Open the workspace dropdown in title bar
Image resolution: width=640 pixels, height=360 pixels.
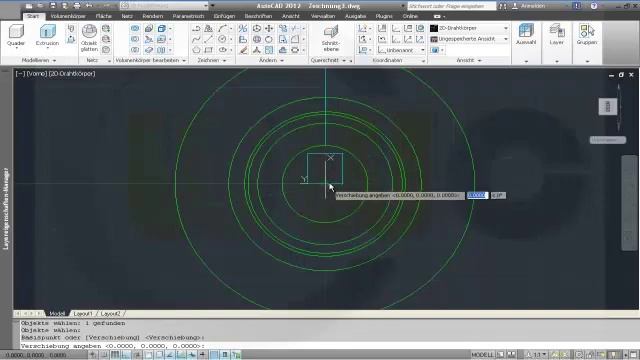165,6
